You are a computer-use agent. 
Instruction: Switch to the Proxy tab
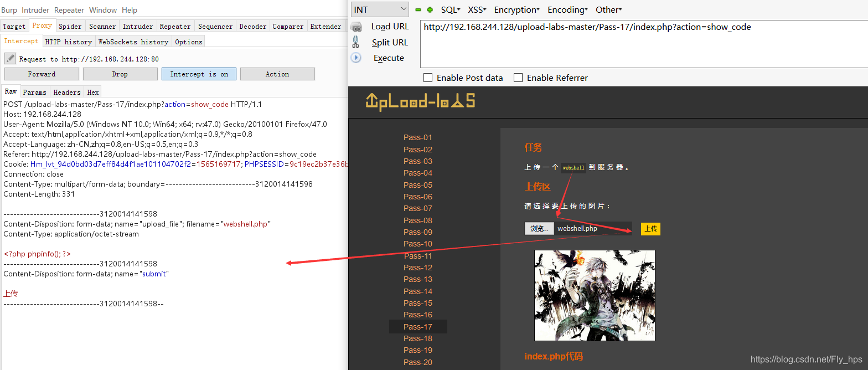[x=42, y=25]
